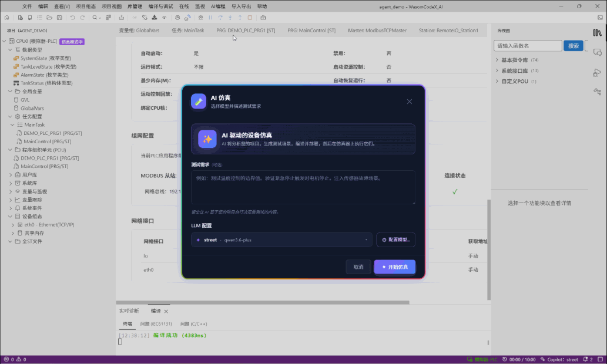Expand 自定义POU in the library panel
607x364 pixels.
tap(497, 81)
